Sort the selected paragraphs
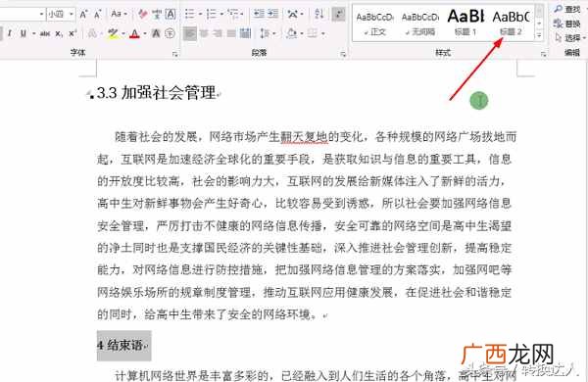 click(x=319, y=15)
